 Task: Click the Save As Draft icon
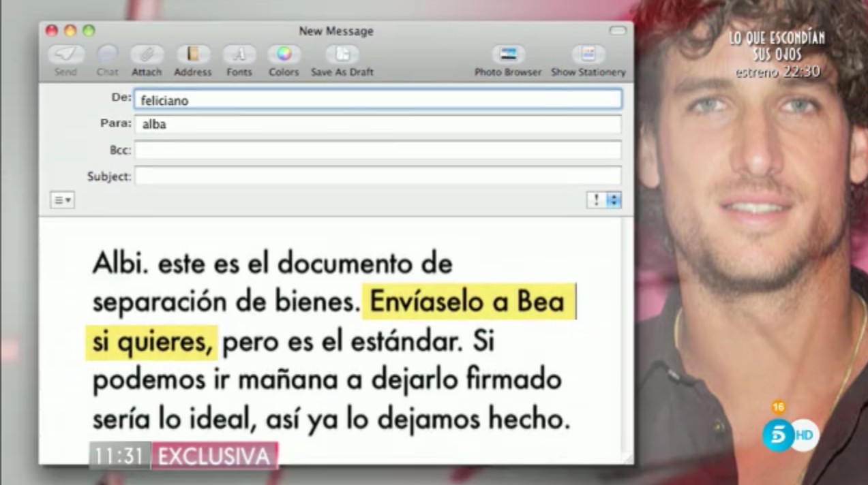342,54
